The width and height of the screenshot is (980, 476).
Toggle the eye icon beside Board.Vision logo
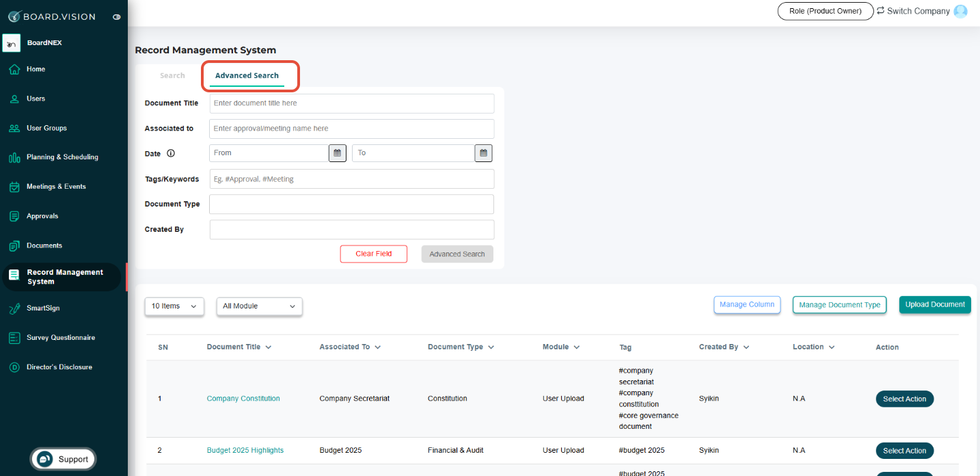[x=117, y=17]
